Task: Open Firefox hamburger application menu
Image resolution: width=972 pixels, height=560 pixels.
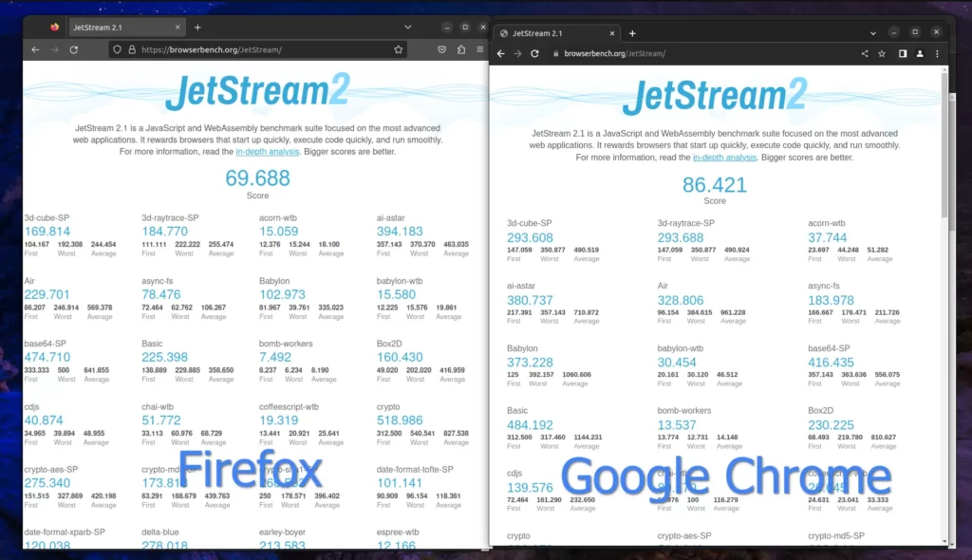Action: (x=479, y=49)
